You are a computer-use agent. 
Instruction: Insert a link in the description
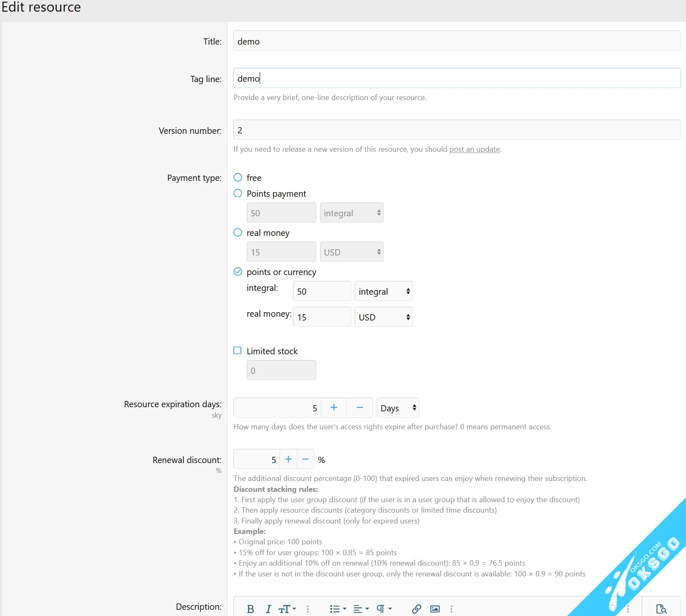pos(416,609)
